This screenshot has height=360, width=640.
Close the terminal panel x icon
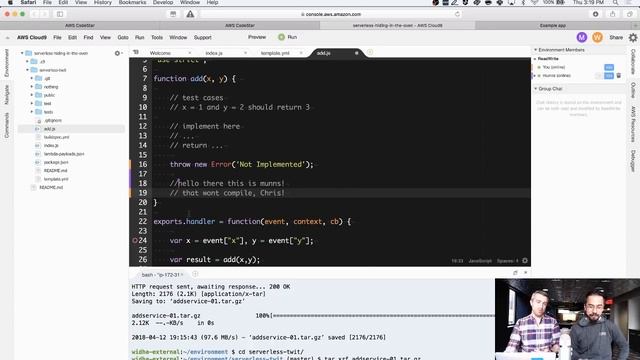[526, 273]
